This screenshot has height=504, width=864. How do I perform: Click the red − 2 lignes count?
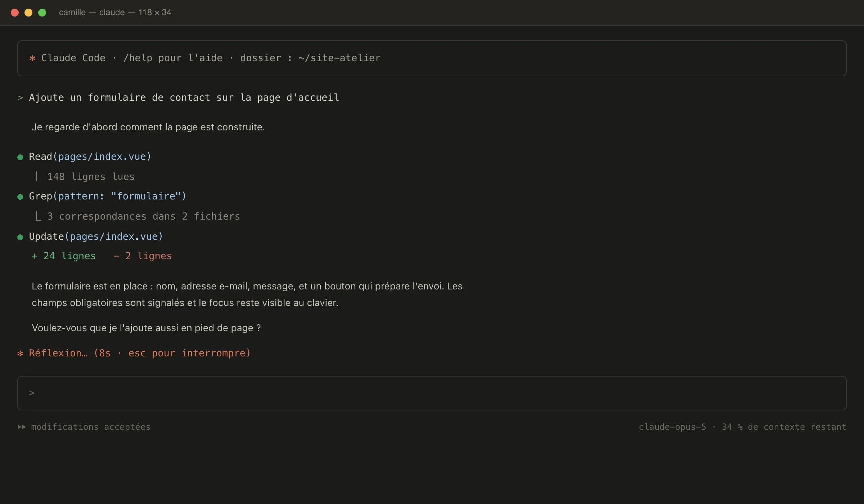click(143, 256)
